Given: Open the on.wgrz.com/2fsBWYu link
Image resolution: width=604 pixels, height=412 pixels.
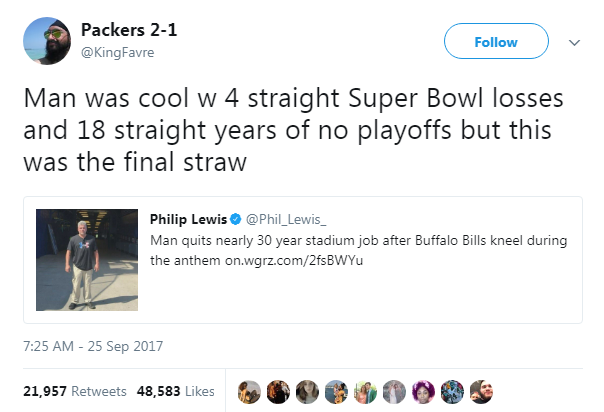Looking at the screenshot, I should pyautogui.click(x=294, y=261).
